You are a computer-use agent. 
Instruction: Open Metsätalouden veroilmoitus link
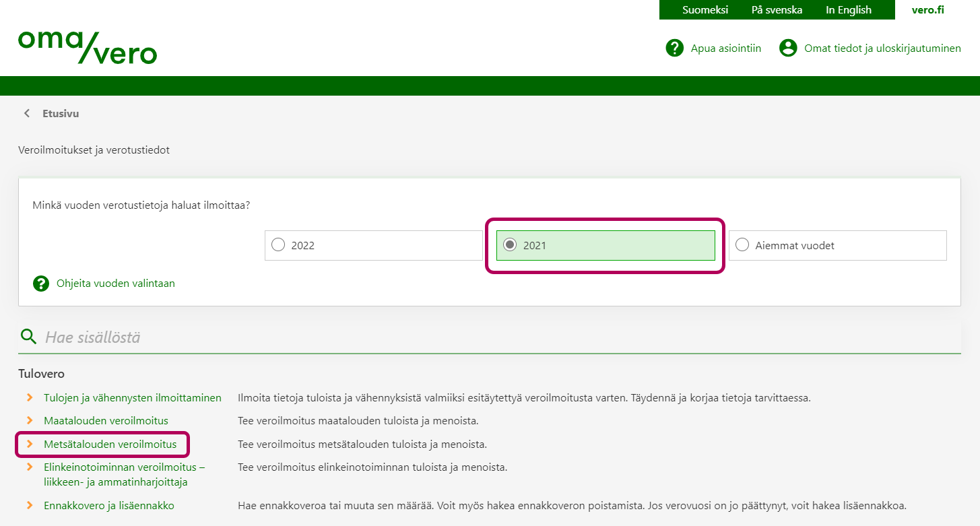click(110, 445)
